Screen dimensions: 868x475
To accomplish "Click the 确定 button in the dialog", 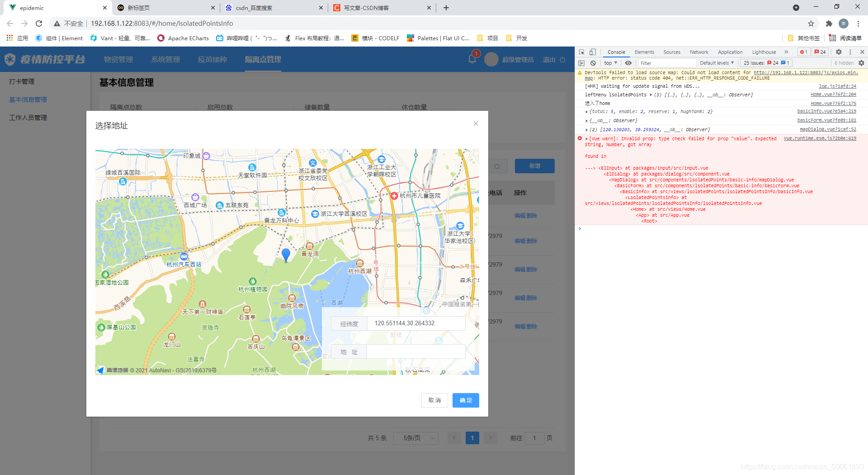I will point(466,400).
